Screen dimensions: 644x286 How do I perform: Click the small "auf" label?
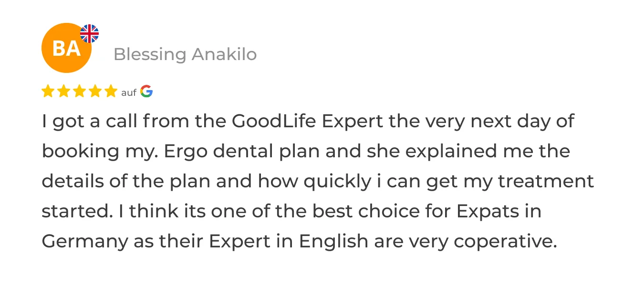coord(129,92)
